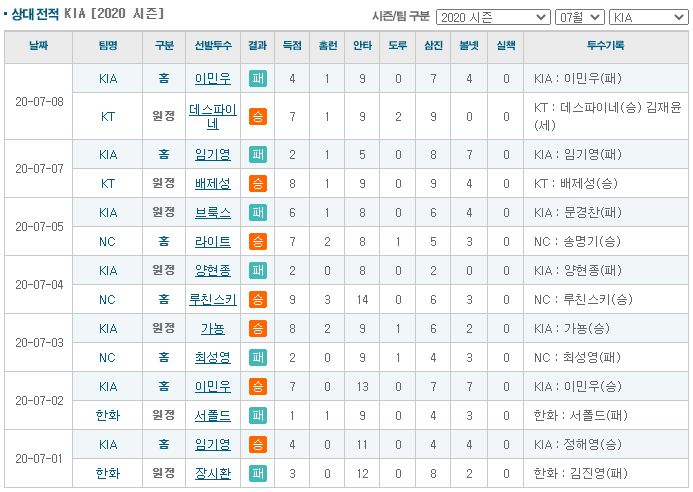The width and height of the screenshot is (693, 492).
Task: Click the 삼진 column header
Action: coord(434,46)
